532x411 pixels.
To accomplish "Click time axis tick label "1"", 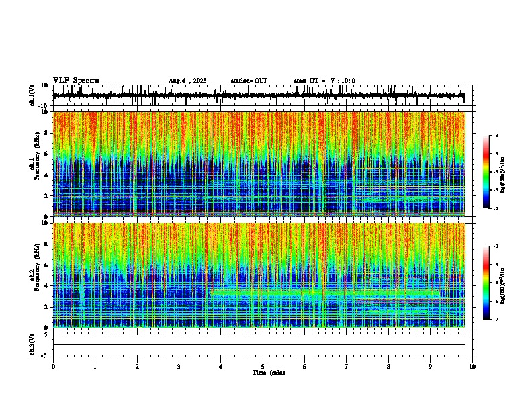I will [x=95, y=367].
